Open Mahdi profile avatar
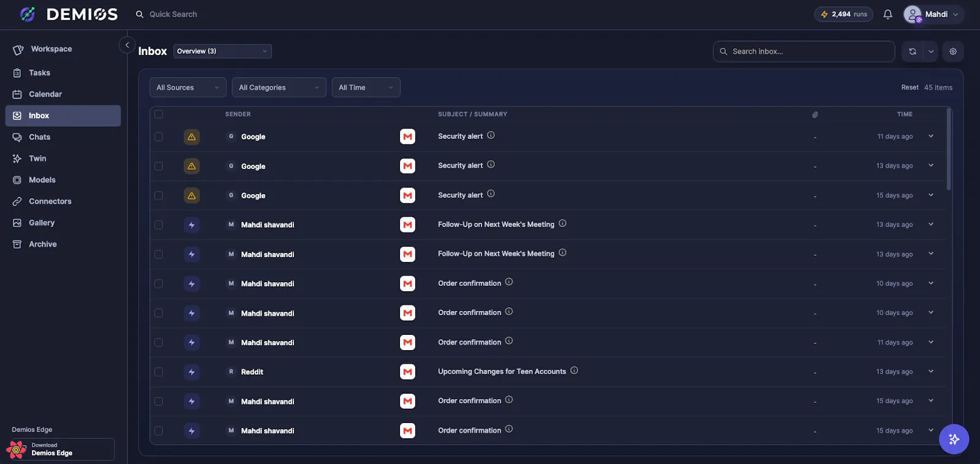Image resolution: width=980 pixels, height=464 pixels. coord(913,14)
